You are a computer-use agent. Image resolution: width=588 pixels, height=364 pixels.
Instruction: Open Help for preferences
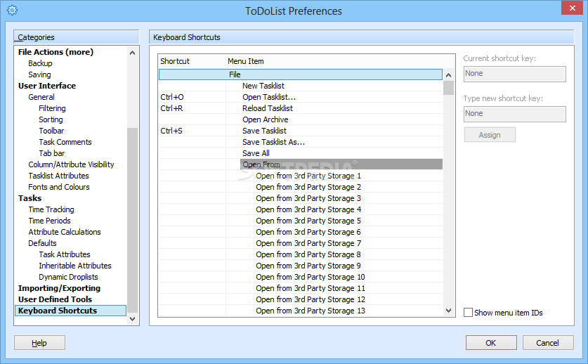(39, 343)
